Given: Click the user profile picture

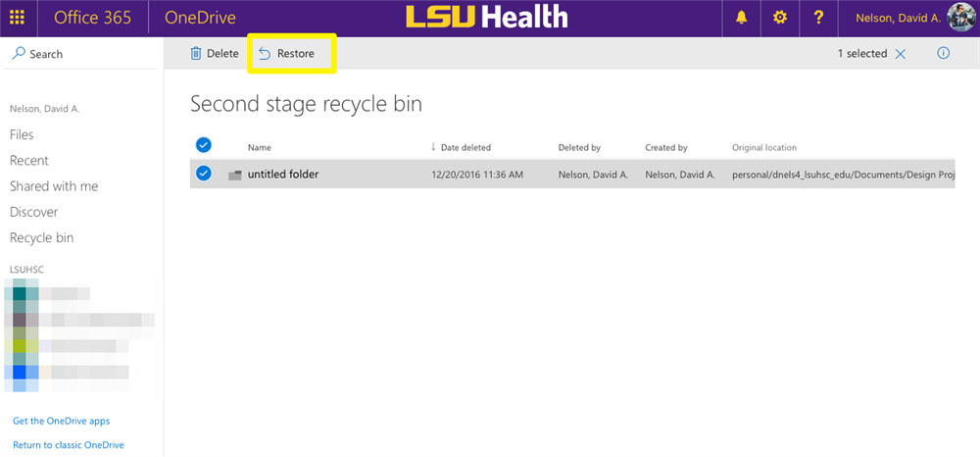Looking at the screenshot, I should click(x=961, y=18).
